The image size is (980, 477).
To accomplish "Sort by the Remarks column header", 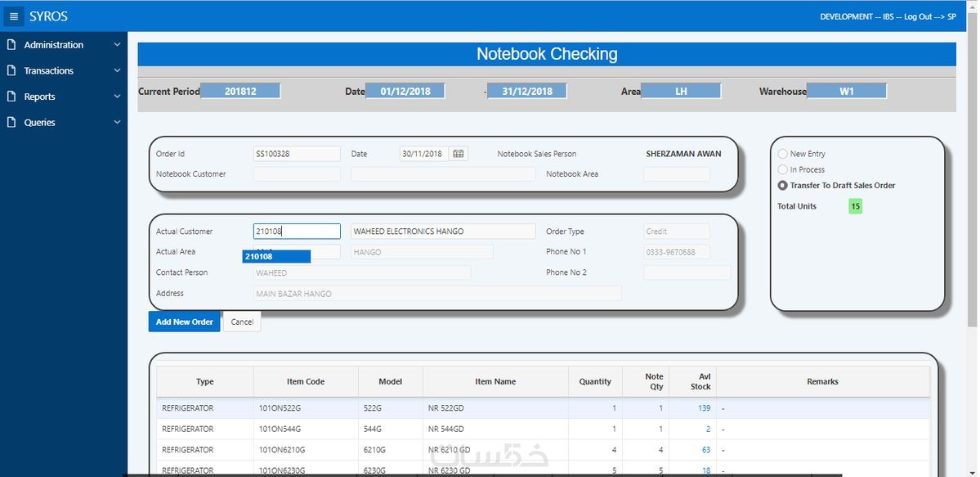I will [822, 381].
